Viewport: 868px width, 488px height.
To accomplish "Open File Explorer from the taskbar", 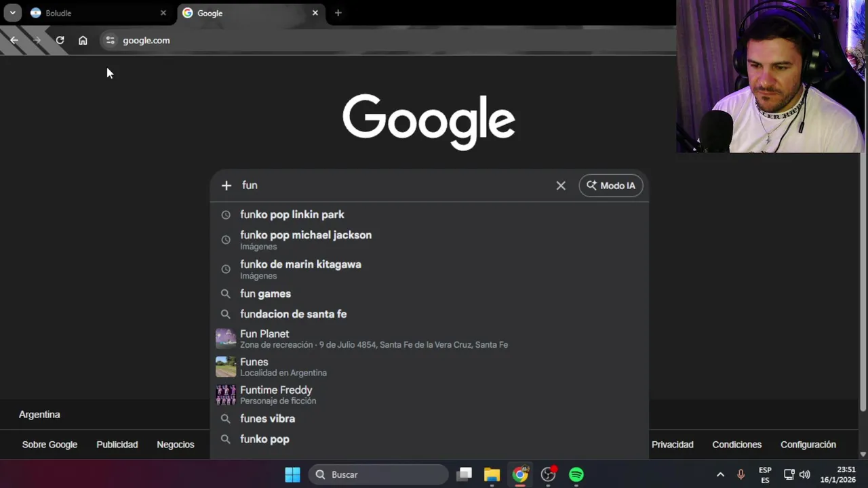I will [x=492, y=474].
